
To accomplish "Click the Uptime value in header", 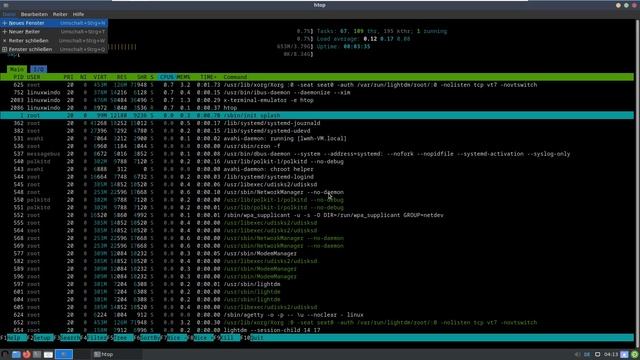I will [x=357, y=47].
